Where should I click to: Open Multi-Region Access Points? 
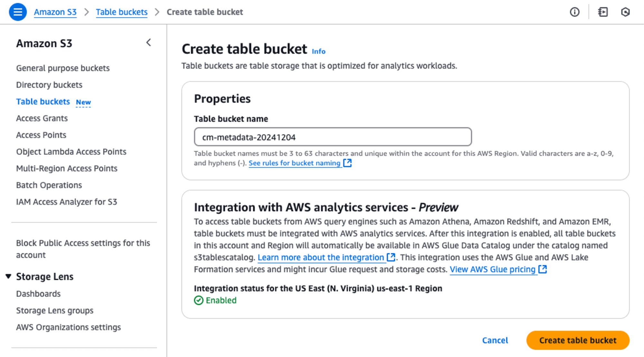coord(67,169)
